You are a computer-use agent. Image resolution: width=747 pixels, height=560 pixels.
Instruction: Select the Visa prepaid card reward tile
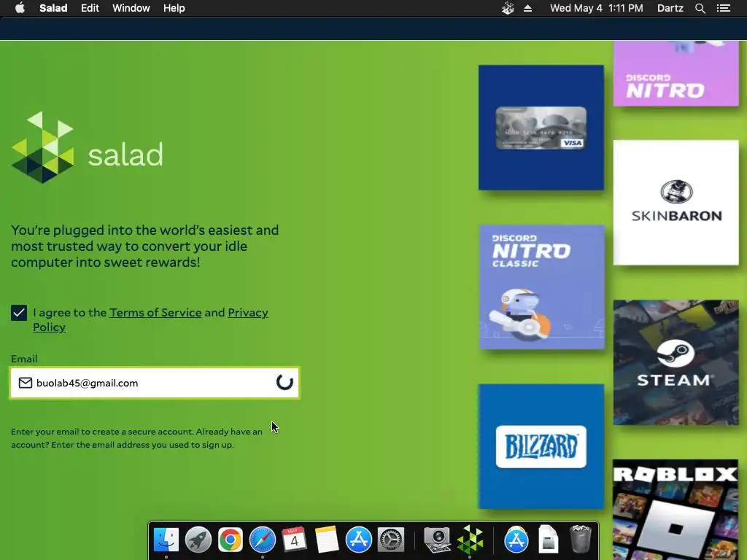(x=541, y=128)
